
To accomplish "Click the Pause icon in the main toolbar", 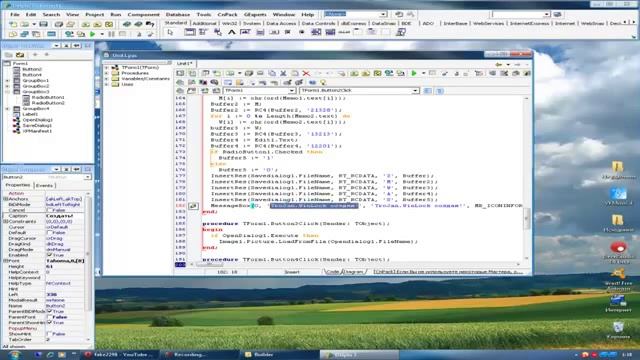I will [x=111, y=34].
